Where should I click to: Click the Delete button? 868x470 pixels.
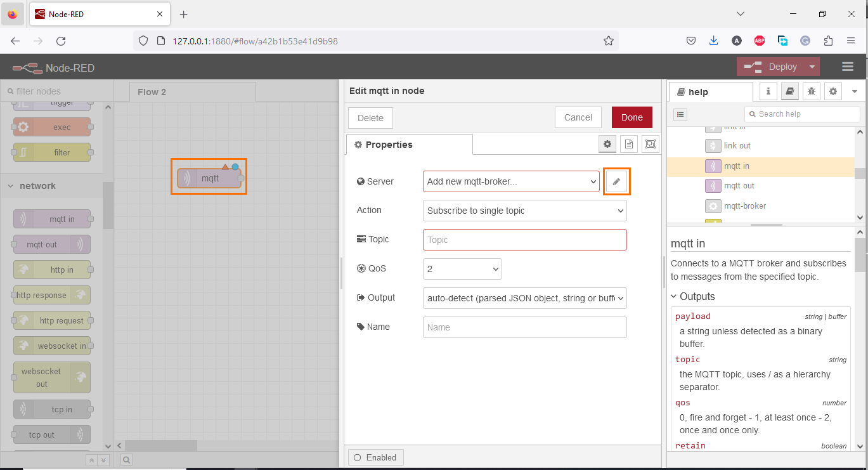click(x=370, y=117)
